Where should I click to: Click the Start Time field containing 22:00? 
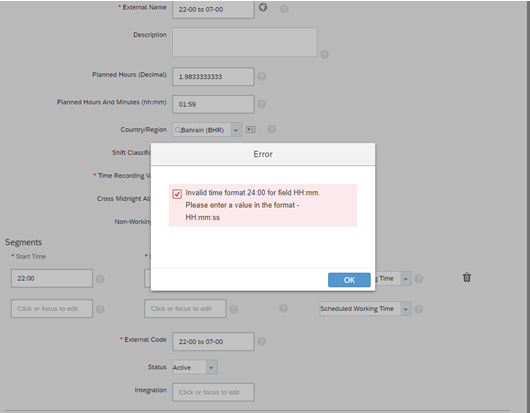pyautogui.click(x=52, y=278)
